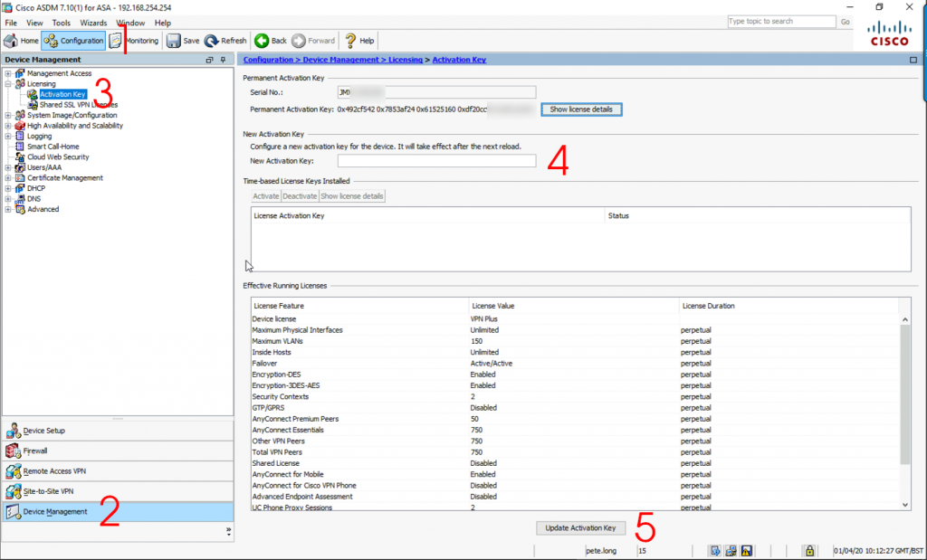Click the Serial No. field
This screenshot has width=927, height=560.
click(437, 92)
